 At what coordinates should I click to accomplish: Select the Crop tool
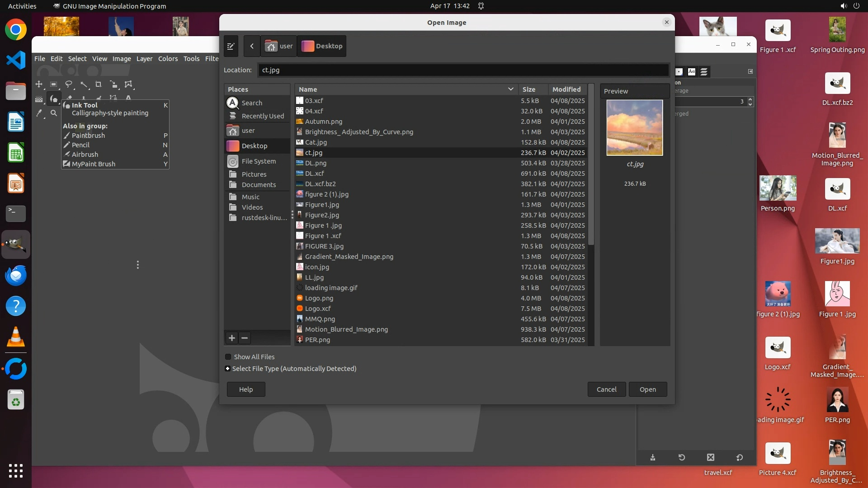(x=99, y=84)
